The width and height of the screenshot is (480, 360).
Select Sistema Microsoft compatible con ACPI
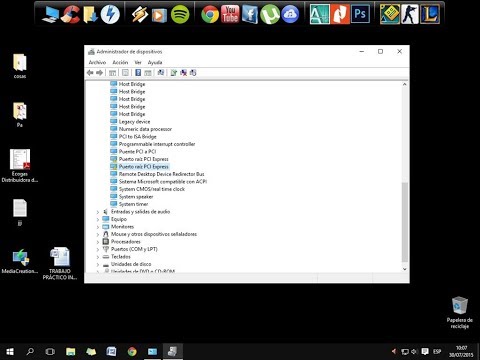coord(163,182)
